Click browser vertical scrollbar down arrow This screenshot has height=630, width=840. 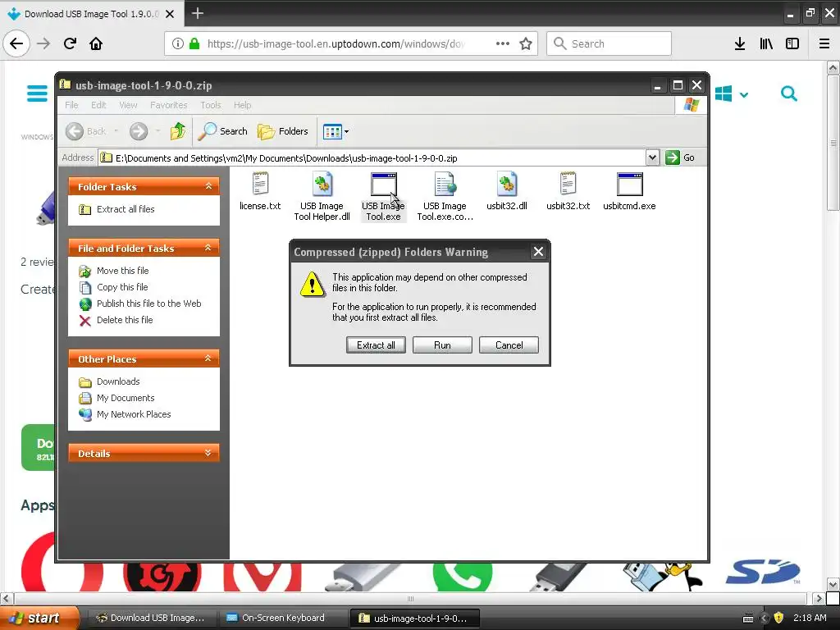[833, 584]
